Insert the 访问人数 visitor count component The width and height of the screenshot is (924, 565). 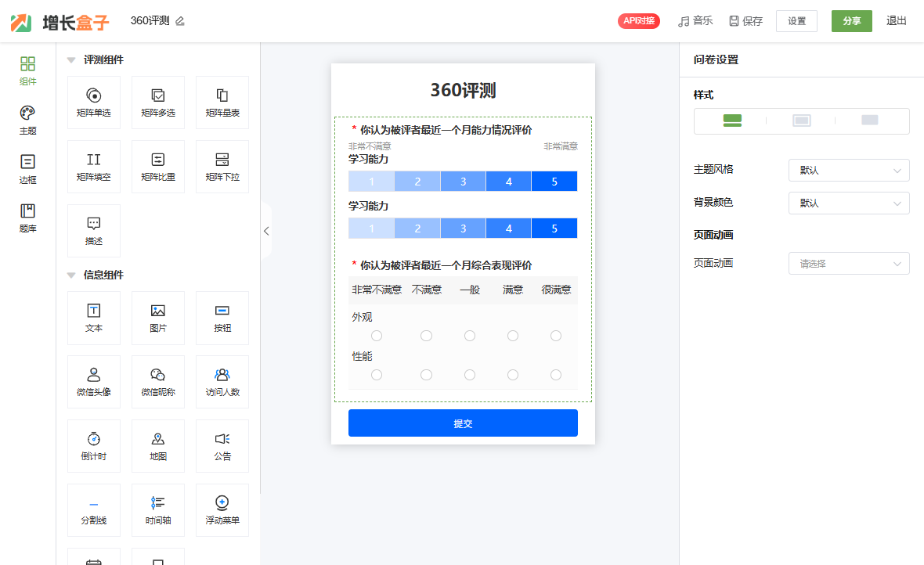pyautogui.click(x=222, y=382)
